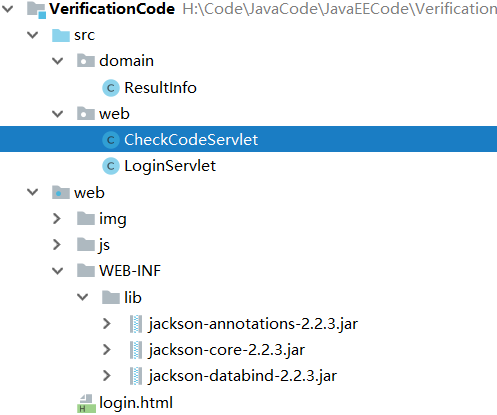Collapse the domain package chevron

click(58, 61)
